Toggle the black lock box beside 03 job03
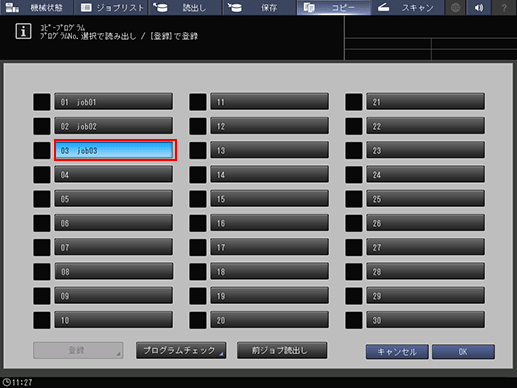517x388 pixels. [42, 150]
